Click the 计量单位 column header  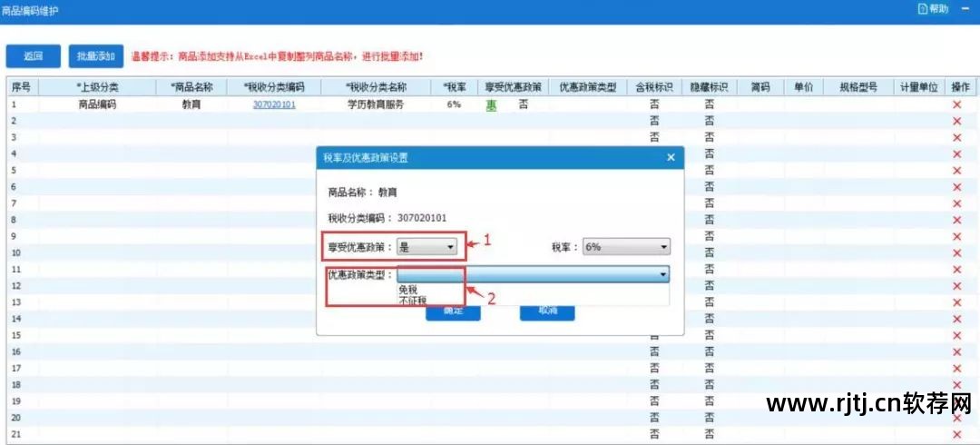[x=918, y=87]
